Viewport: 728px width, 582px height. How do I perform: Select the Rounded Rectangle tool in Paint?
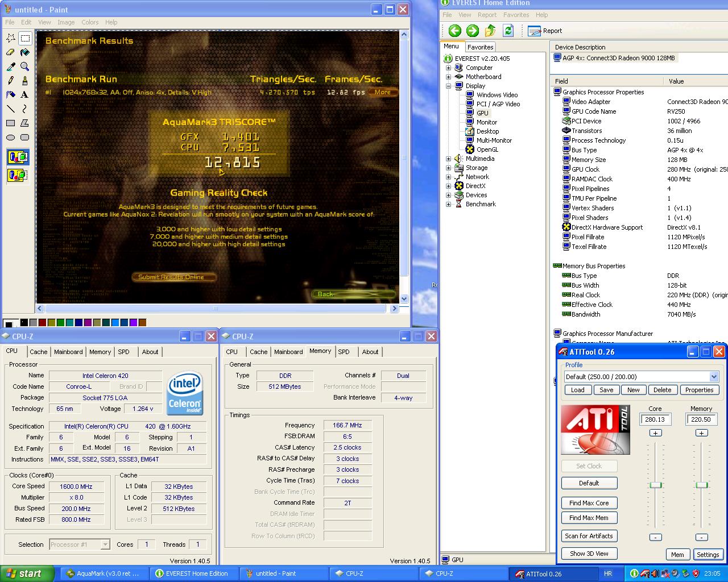click(x=25, y=138)
